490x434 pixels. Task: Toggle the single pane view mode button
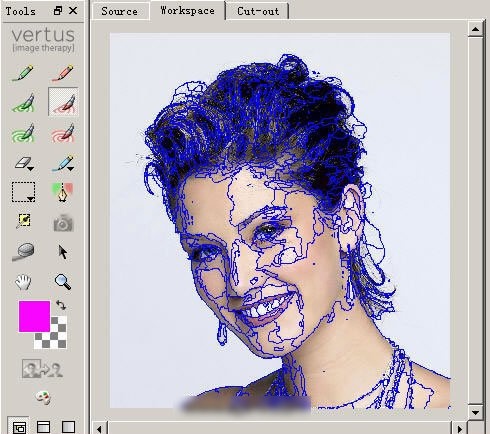68,427
